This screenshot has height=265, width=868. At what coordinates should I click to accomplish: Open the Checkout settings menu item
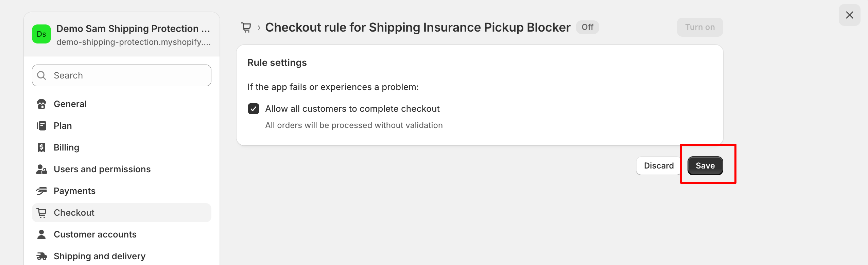[74, 213]
